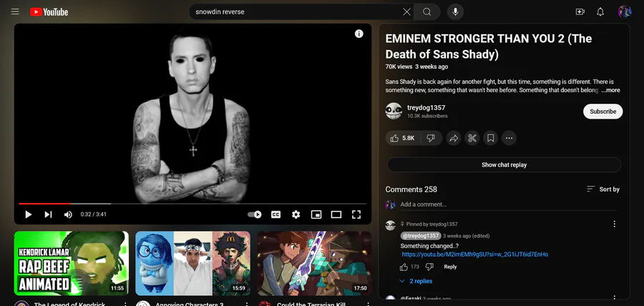Click The Legend of Kendrick video title
Image resolution: width=644 pixels, height=306 pixels.
click(69, 305)
